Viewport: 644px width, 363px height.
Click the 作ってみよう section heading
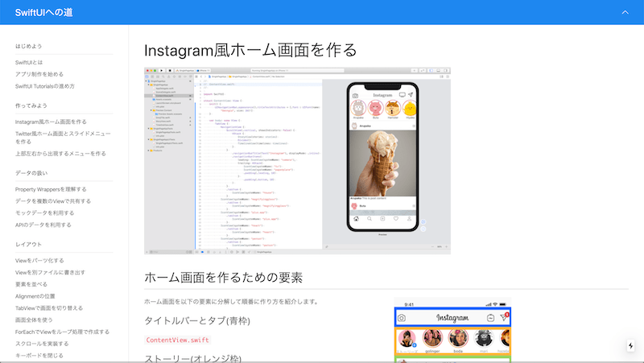click(31, 106)
